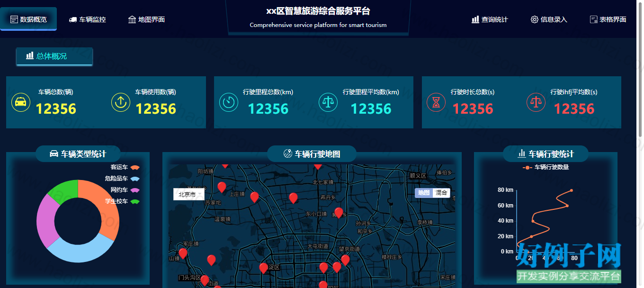Click 行驶里程平均数(km) value 12356

pyautogui.click(x=371, y=109)
